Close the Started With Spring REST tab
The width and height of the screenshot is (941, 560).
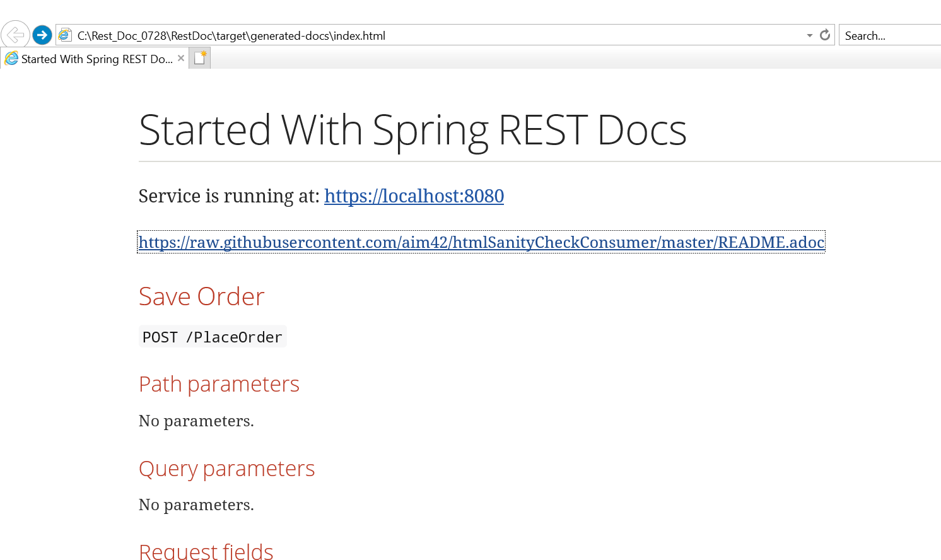point(181,58)
